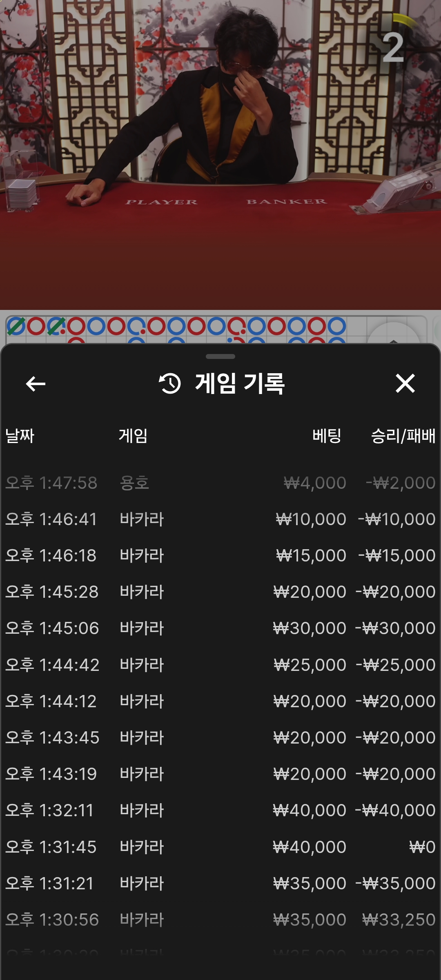Tap the 게임 column header
The height and width of the screenshot is (980, 441).
point(133,436)
